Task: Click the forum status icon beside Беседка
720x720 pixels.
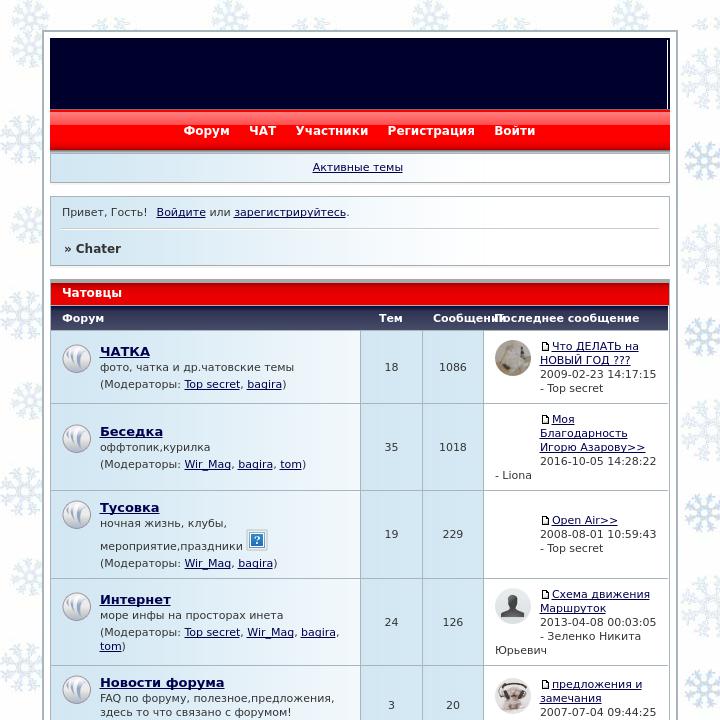Action: [x=77, y=439]
